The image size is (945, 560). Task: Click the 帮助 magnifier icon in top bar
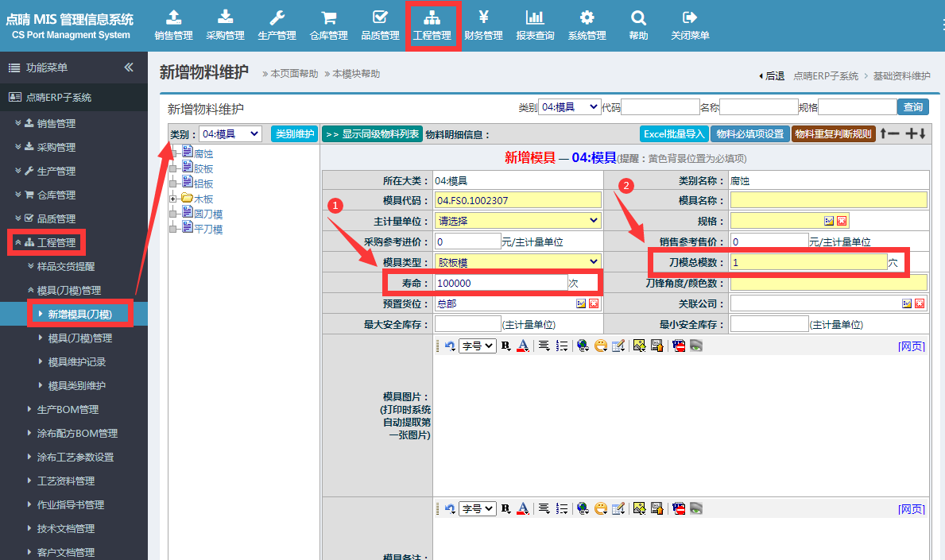click(638, 25)
